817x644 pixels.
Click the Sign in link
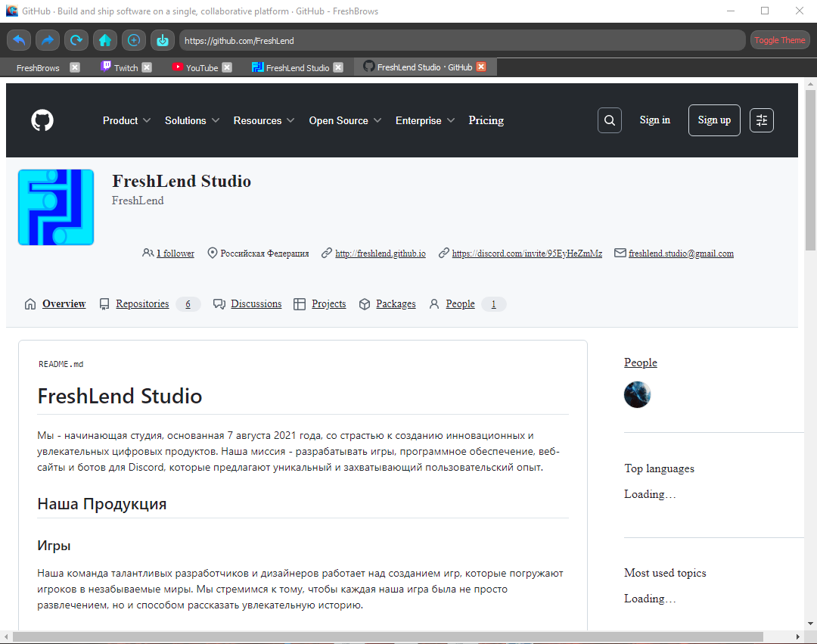click(x=654, y=120)
